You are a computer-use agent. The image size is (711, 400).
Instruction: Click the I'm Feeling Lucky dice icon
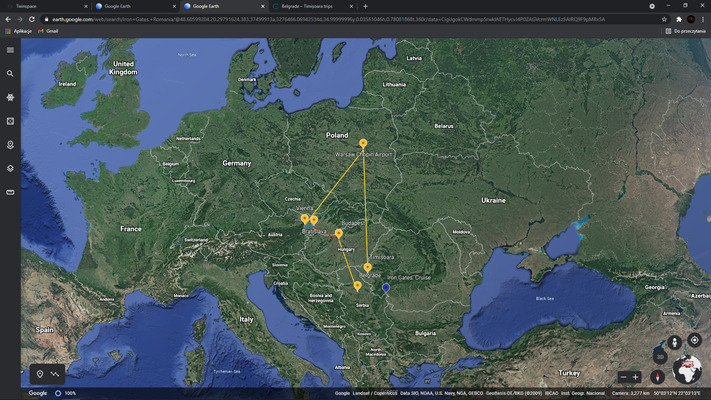pos(10,121)
